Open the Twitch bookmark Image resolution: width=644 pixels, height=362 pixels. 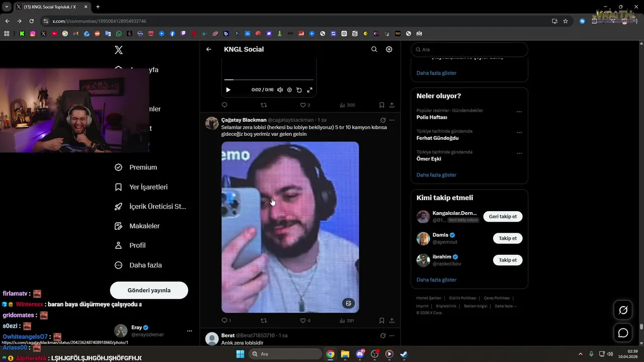click(x=183, y=34)
